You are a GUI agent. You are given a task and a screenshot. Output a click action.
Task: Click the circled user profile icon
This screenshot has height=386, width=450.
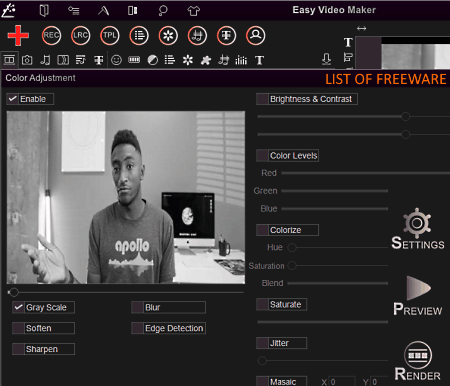256,35
